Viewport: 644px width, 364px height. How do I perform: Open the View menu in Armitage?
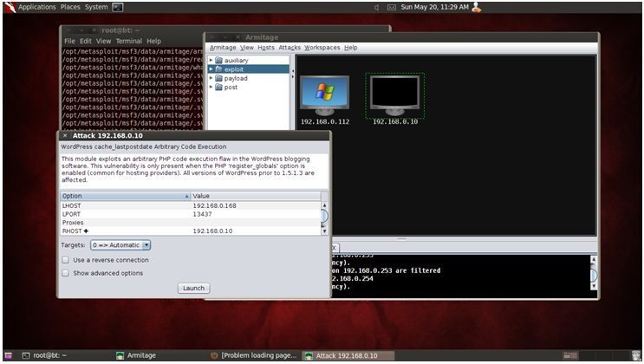247,48
